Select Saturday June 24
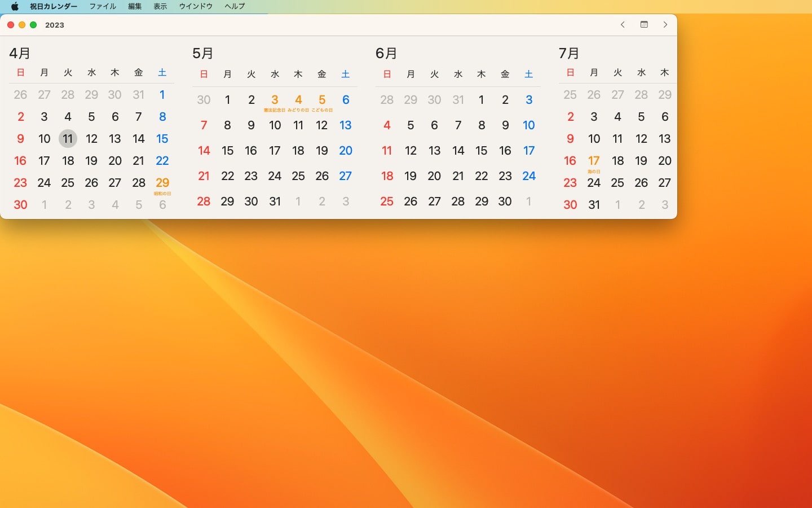 pos(529,176)
